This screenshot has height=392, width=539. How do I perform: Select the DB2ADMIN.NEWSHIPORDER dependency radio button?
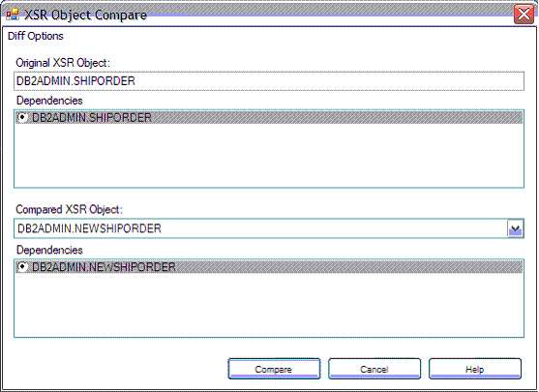click(22, 267)
